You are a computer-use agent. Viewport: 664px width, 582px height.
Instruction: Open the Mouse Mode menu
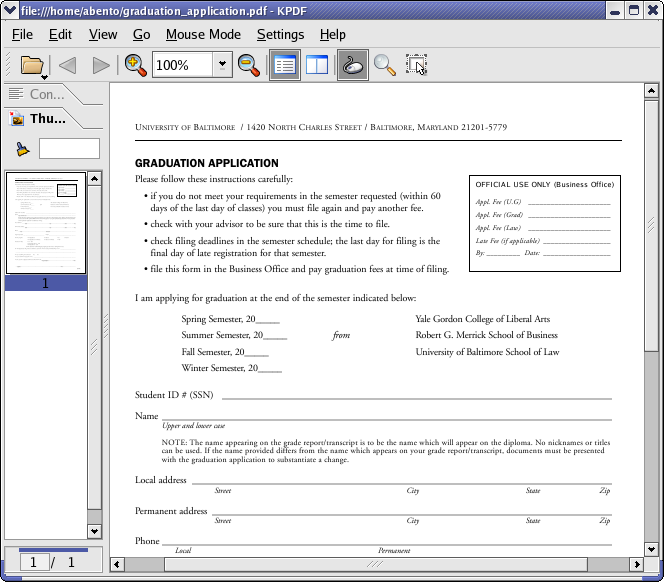click(203, 34)
